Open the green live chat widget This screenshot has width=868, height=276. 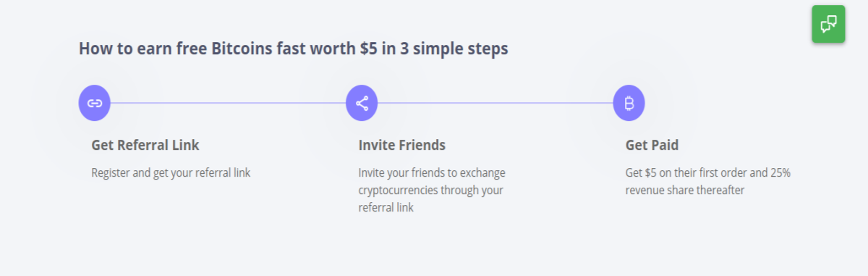pos(828,24)
